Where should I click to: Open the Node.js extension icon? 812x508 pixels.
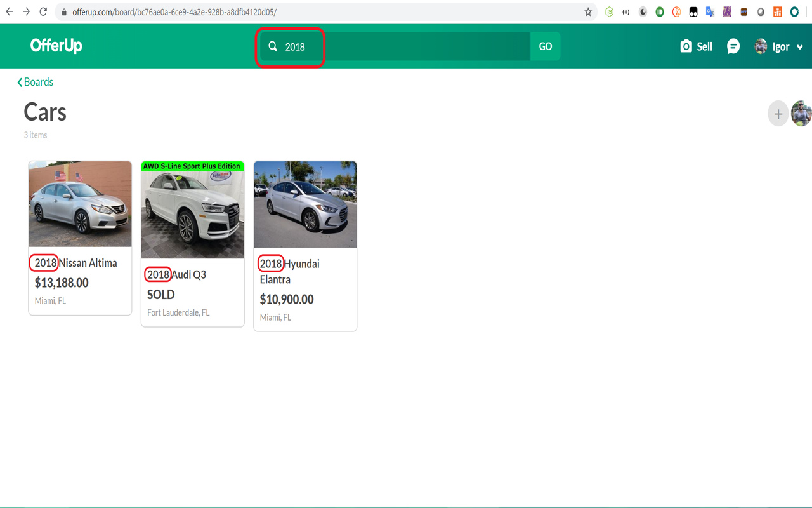point(609,11)
